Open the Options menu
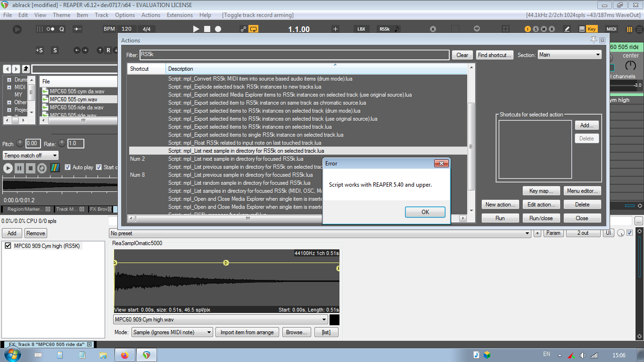This screenshot has height=362, width=644. click(125, 15)
